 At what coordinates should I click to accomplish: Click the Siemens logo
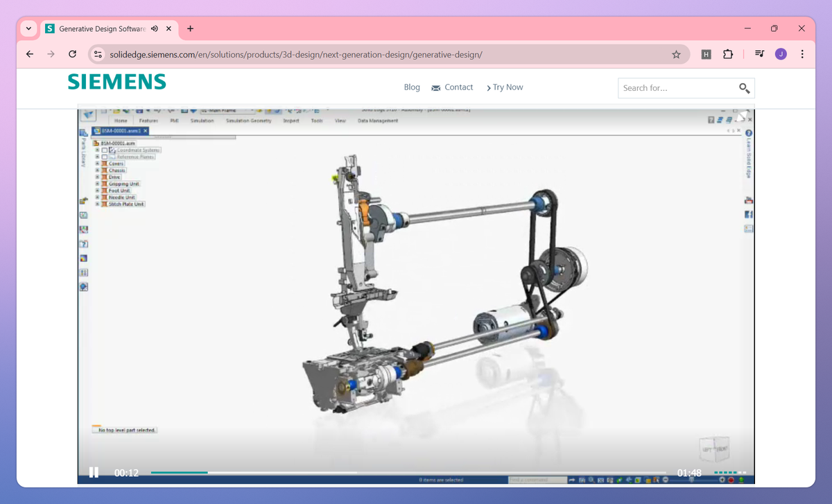(117, 82)
